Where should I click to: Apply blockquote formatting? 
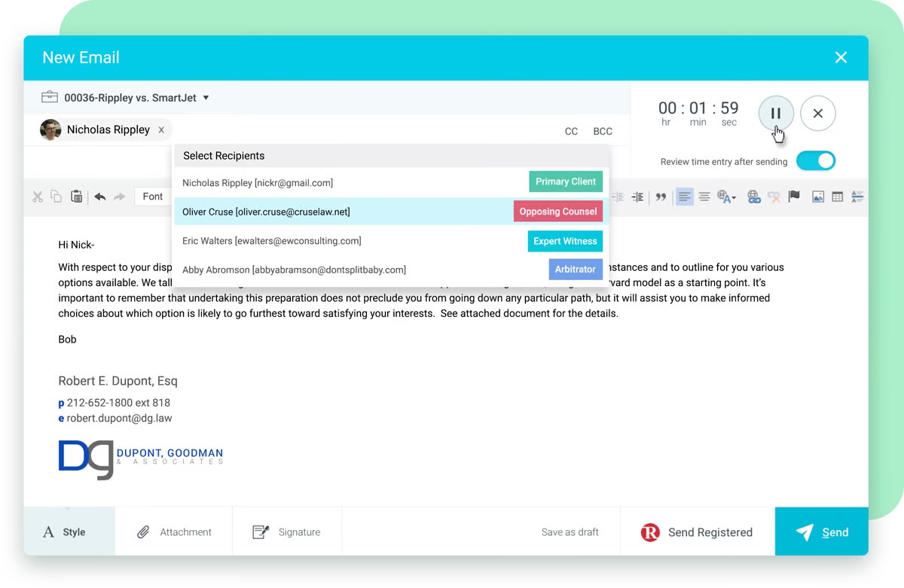[661, 197]
